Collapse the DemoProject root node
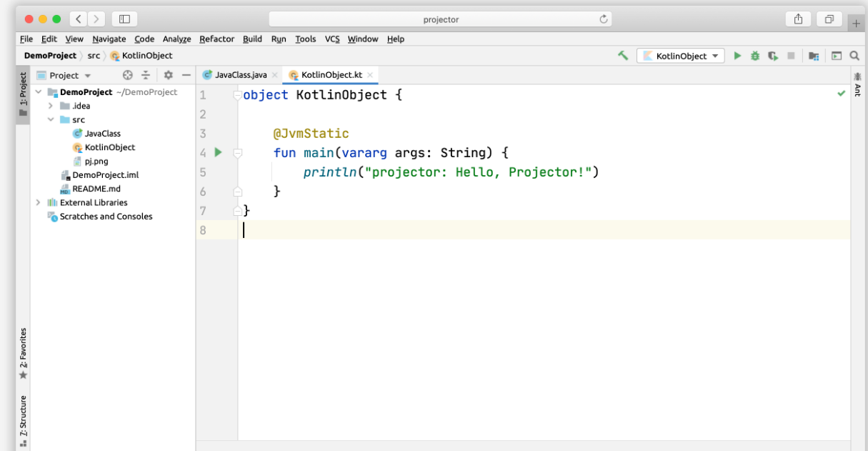 (x=38, y=92)
